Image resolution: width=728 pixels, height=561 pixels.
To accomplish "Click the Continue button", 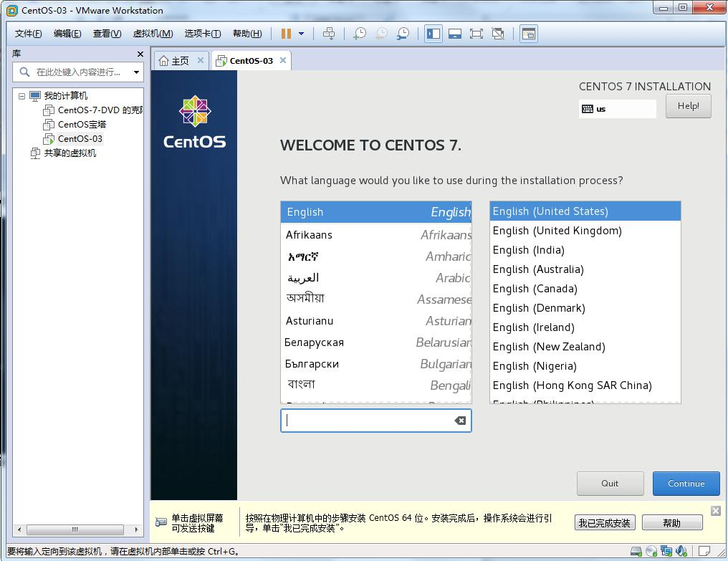I will [686, 484].
